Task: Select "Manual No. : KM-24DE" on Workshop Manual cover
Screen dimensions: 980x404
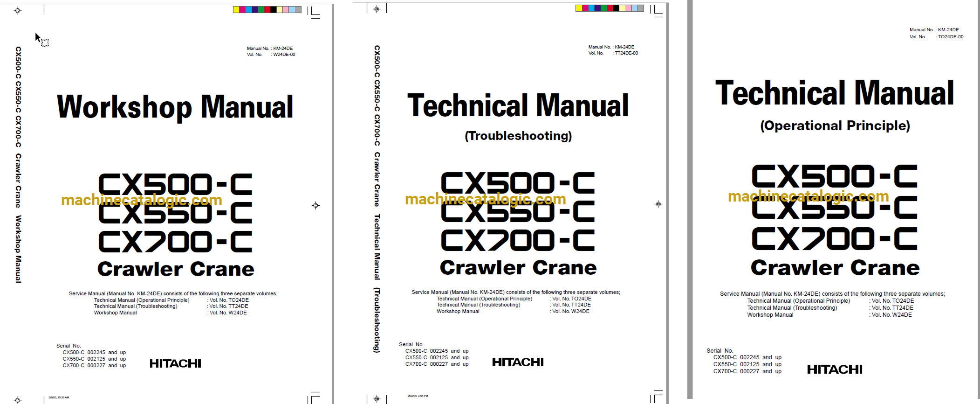Action: point(269,49)
